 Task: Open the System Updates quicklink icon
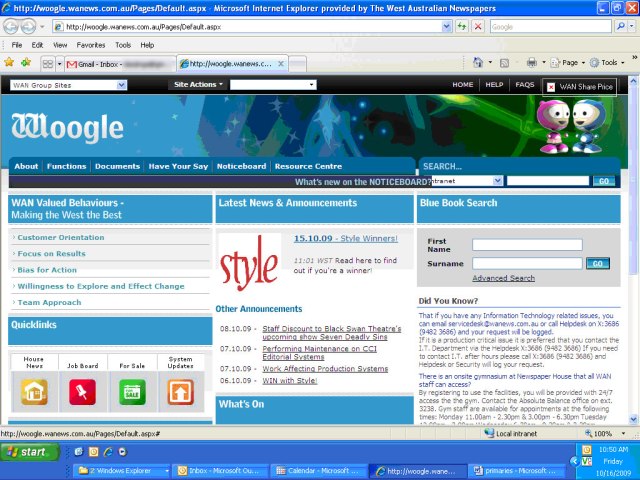coord(181,392)
